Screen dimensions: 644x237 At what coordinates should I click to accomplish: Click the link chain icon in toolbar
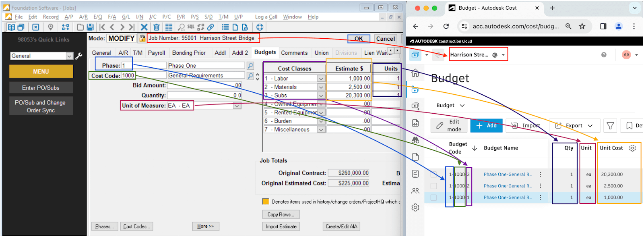211,27
